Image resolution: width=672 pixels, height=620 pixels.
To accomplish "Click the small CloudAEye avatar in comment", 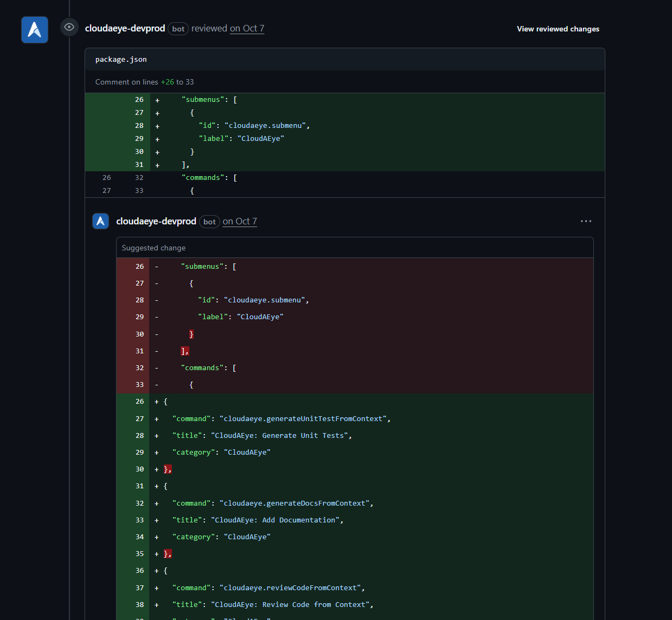I will pyautogui.click(x=101, y=221).
